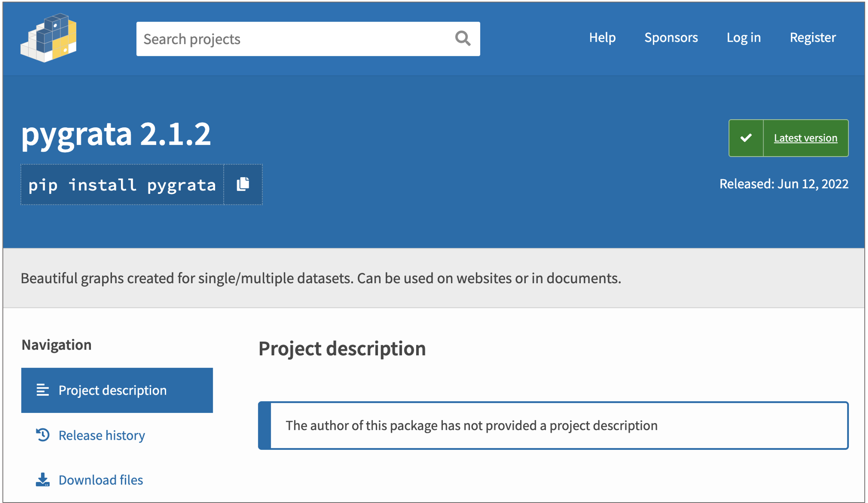Click the pygrata 2.1.2 heading
Image resolution: width=868 pixels, height=503 pixels.
pyautogui.click(x=116, y=134)
